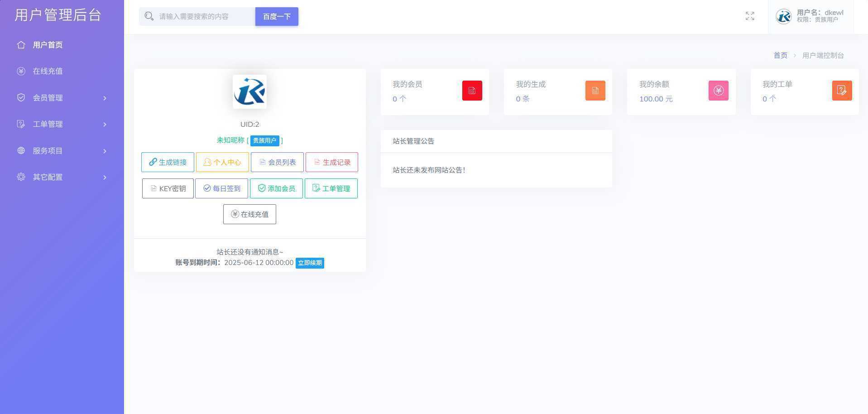The width and height of the screenshot is (868, 414).
Task: Click the search magnifier icon
Action: [x=149, y=16]
